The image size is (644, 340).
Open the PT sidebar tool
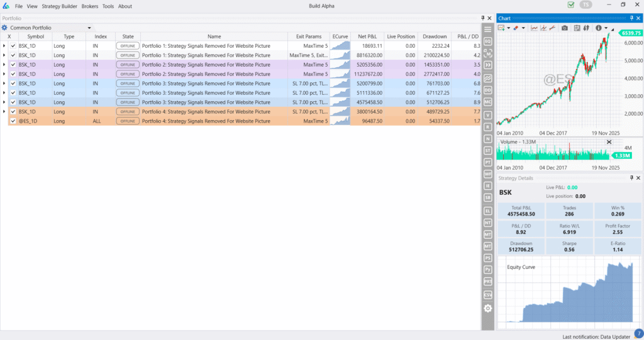tap(487, 162)
